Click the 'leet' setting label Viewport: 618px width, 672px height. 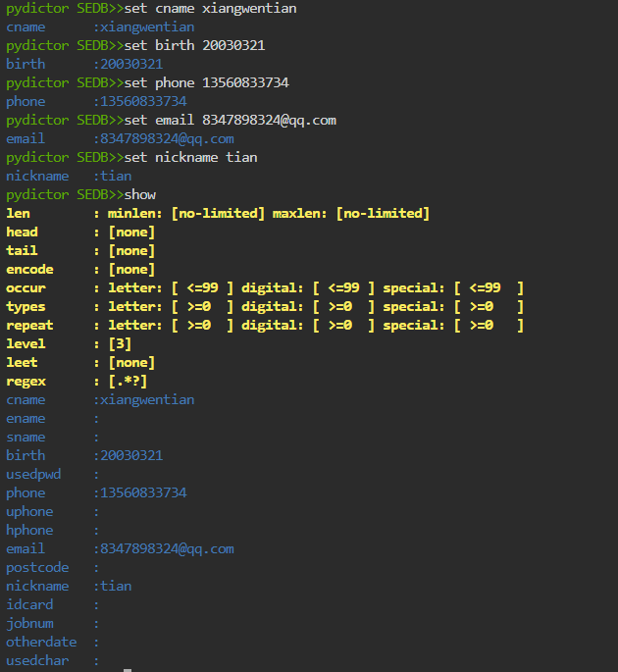click(22, 363)
